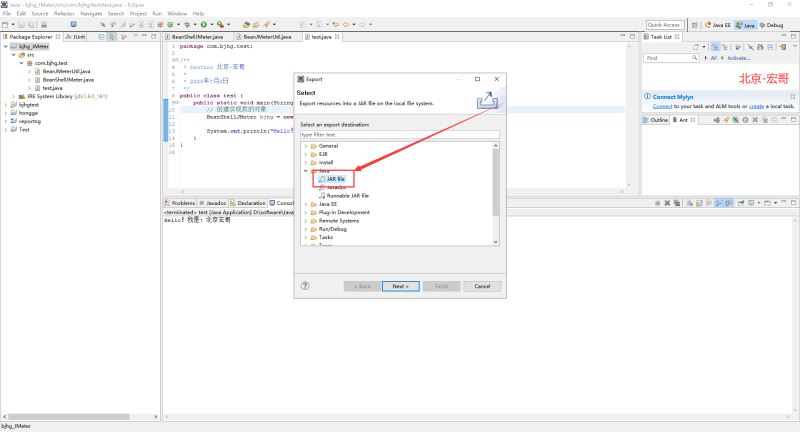Expand Remote Systems in Export tree
This screenshot has height=432, width=800.
(x=306, y=221)
